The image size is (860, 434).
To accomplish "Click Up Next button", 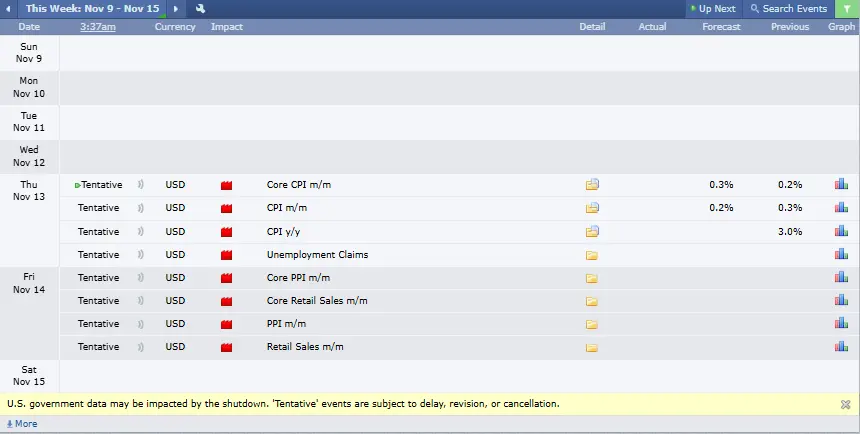I will coord(714,9).
